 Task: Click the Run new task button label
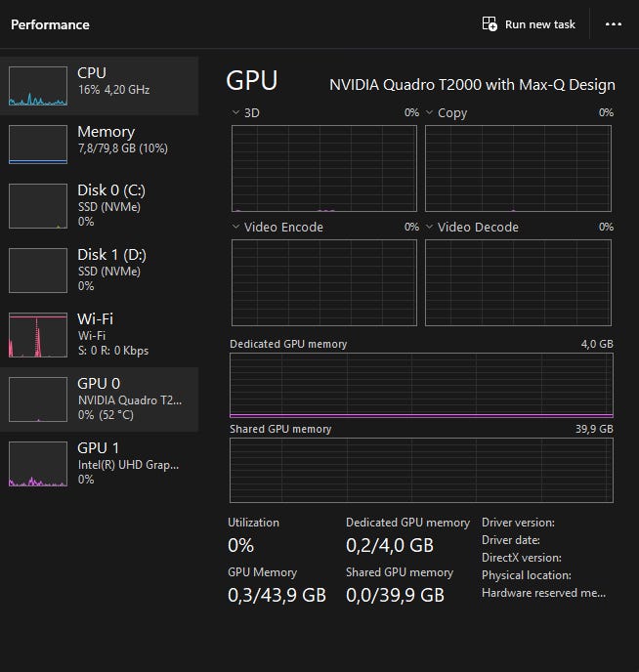click(x=540, y=24)
